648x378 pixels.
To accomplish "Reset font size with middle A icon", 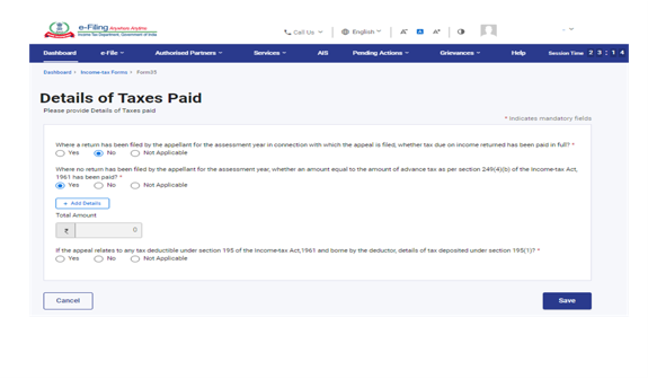I will (420, 32).
